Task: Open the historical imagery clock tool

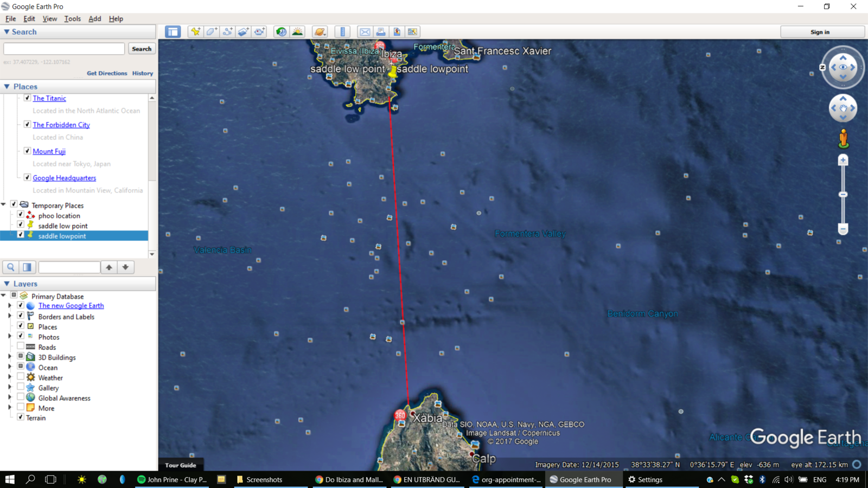Action: click(281, 32)
